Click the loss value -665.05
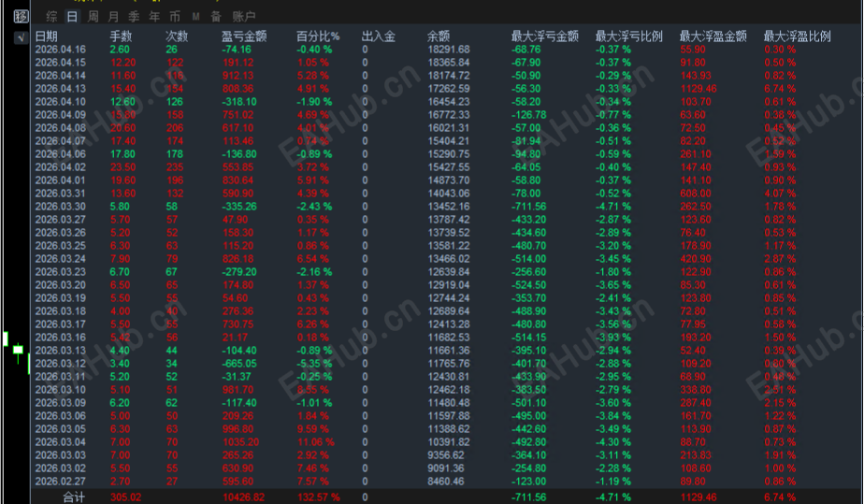864x504 pixels. pyautogui.click(x=239, y=364)
